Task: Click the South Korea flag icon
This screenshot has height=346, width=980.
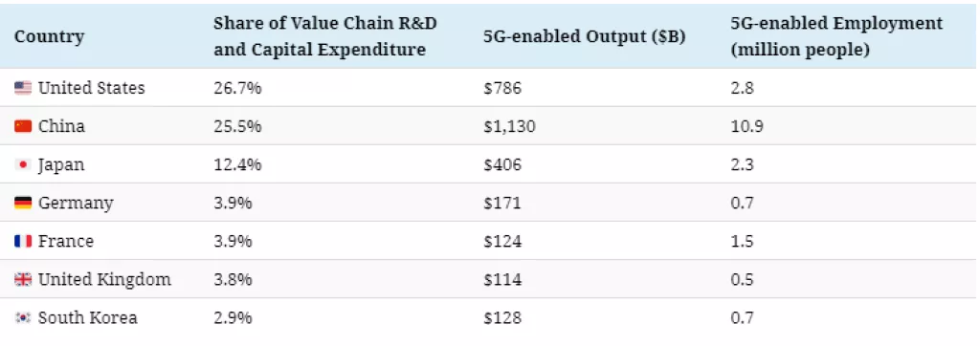Action: tap(23, 318)
